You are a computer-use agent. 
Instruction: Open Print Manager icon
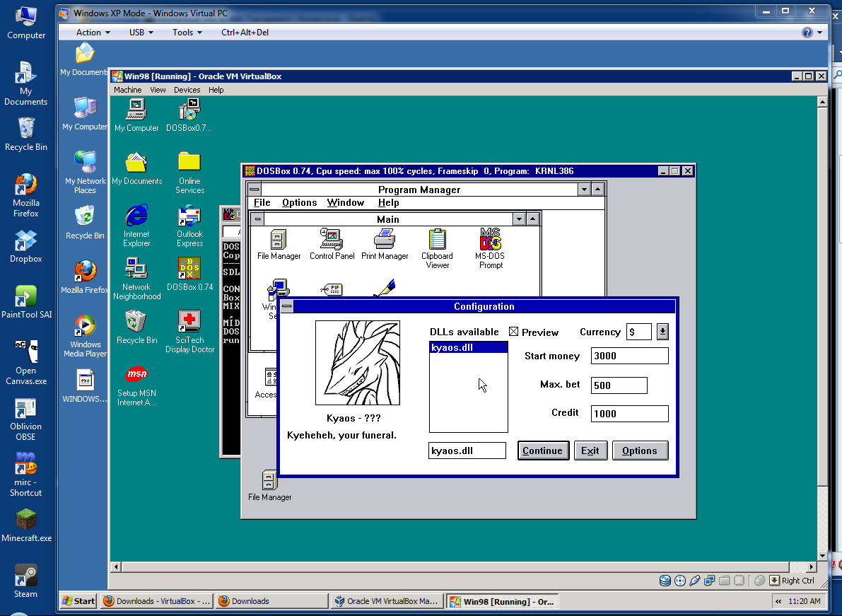coord(385,240)
